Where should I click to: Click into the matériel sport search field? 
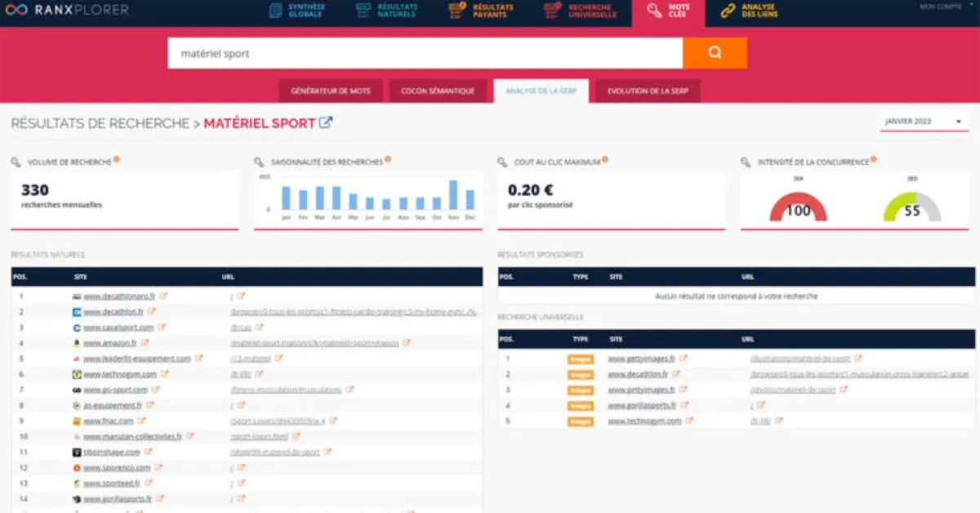coord(425,53)
